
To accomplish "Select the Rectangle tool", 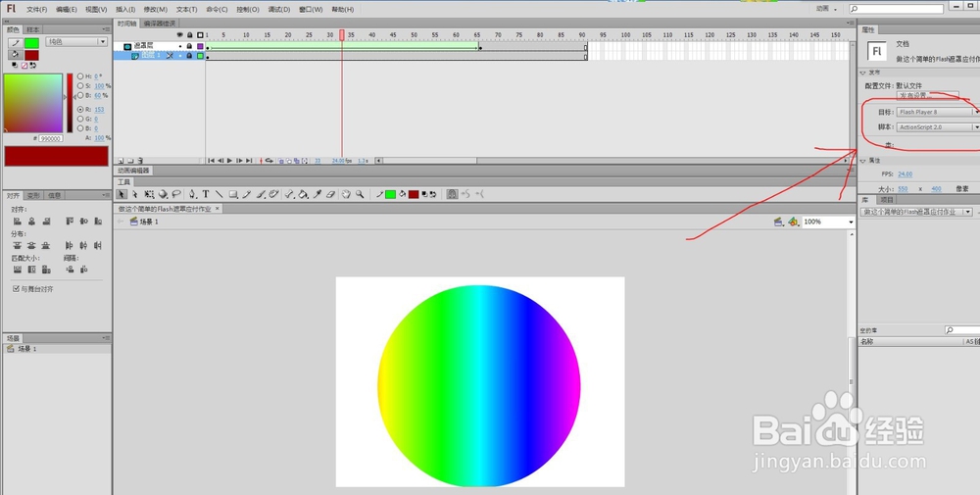I will (233, 194).
